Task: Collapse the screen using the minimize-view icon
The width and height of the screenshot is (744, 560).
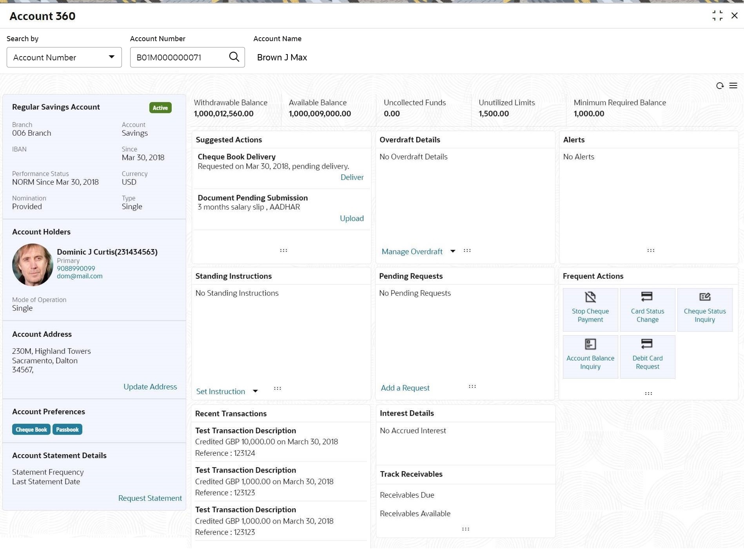Action: [x=717, y=16]
